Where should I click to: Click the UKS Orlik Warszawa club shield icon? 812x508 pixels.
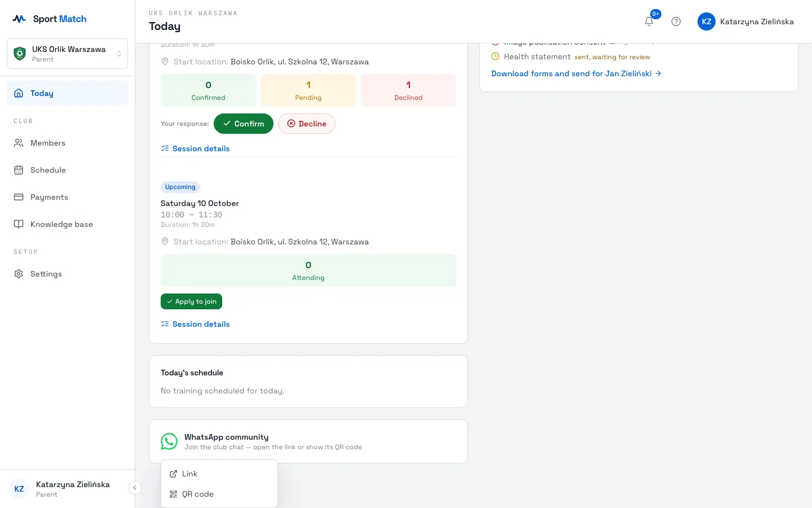click(20, 54)
